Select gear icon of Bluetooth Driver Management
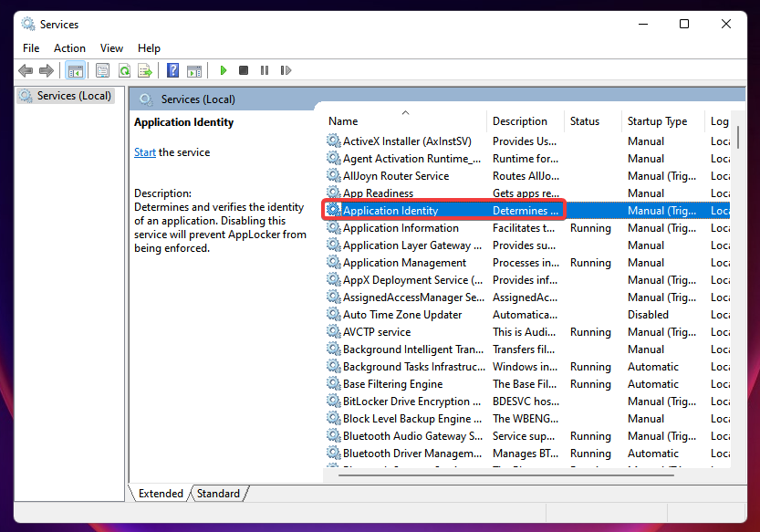This screenshot has height=532, width=760. (334, 454)
